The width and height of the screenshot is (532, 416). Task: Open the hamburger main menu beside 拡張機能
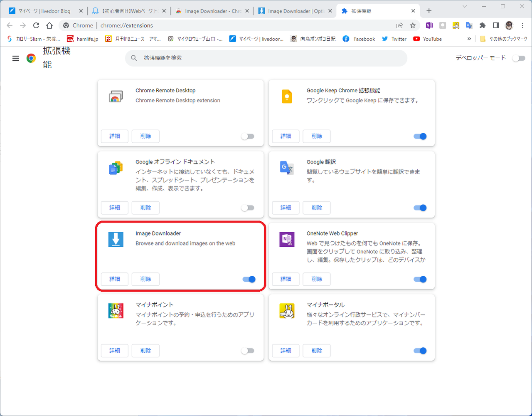pyautogui.click(x=16, y=58)
